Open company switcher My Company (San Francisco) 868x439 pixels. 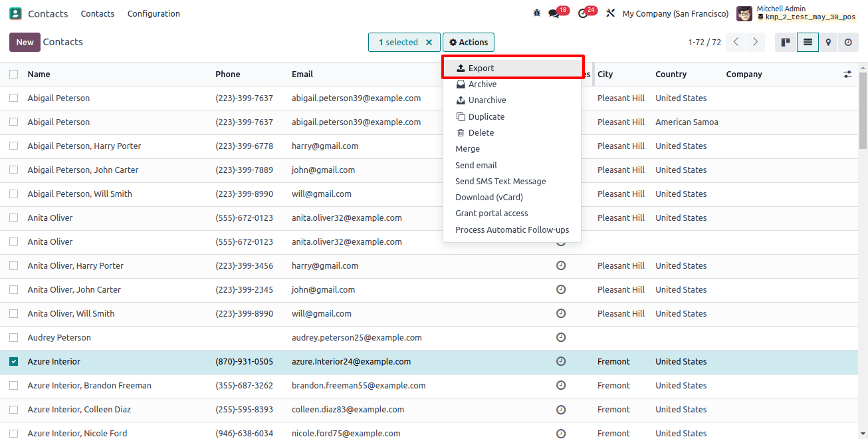pos(675,13)
